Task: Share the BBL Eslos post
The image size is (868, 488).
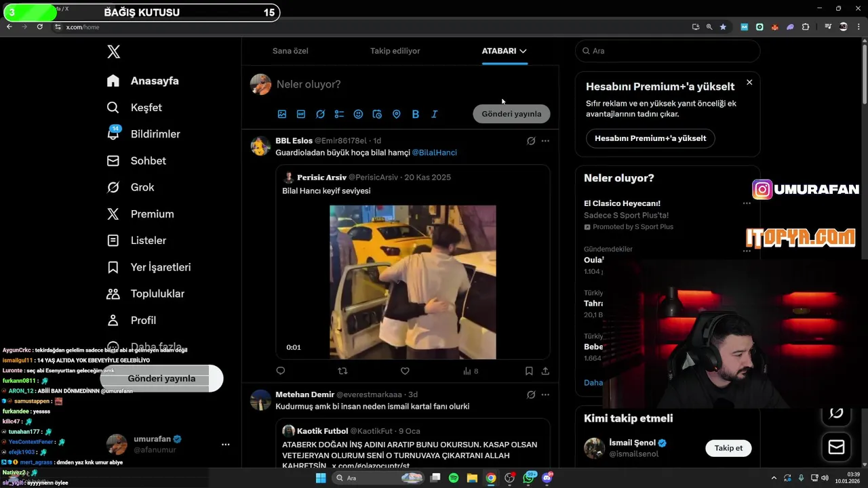Action: 545,371
